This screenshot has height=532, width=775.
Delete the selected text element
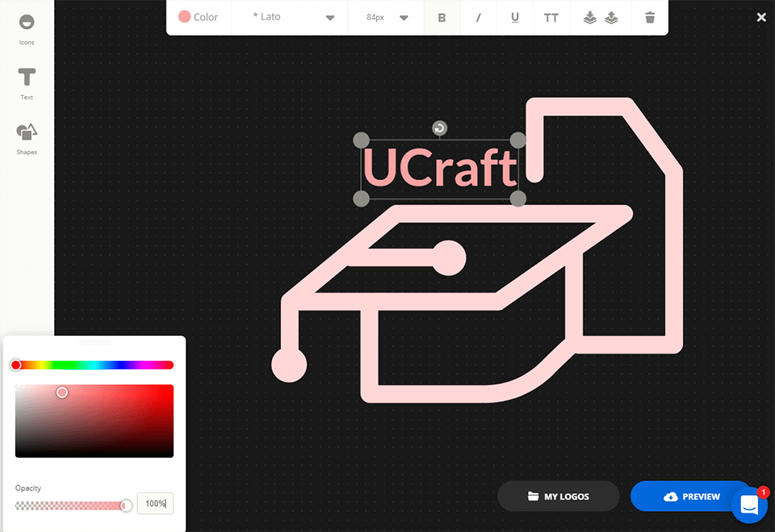(650, 16)
